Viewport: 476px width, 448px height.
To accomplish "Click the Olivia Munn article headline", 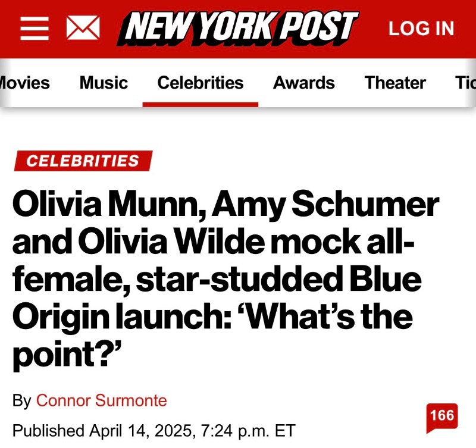I will click(x=226, y=205).
